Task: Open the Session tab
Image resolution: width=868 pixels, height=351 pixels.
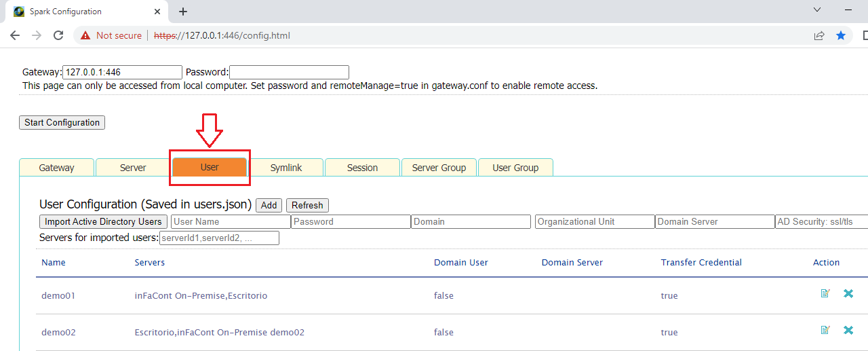Action: [363, 168]
